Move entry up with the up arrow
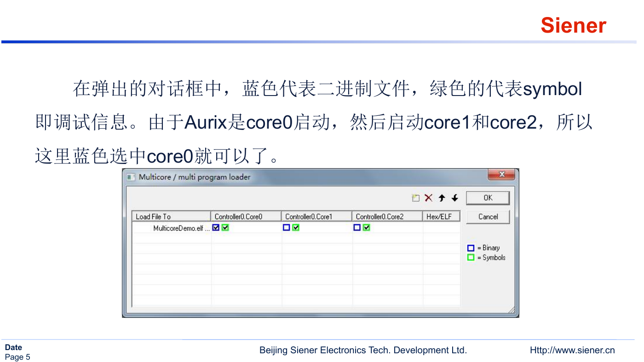This screenshot has height=362, width=644. tap(442, 198)
